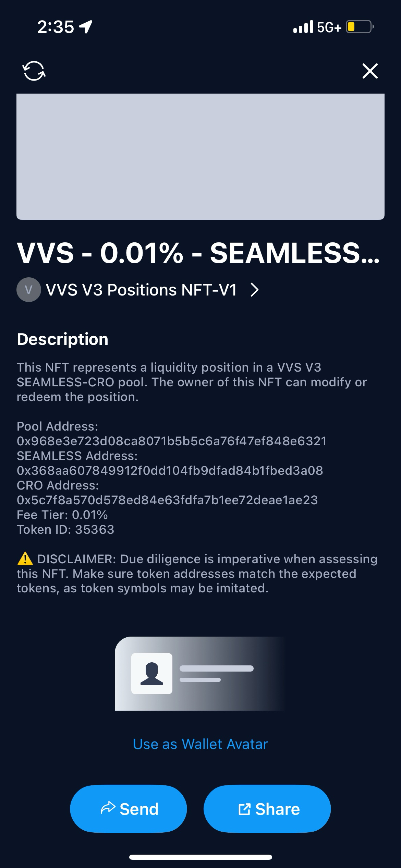Close the NFT detail screen

370,71
